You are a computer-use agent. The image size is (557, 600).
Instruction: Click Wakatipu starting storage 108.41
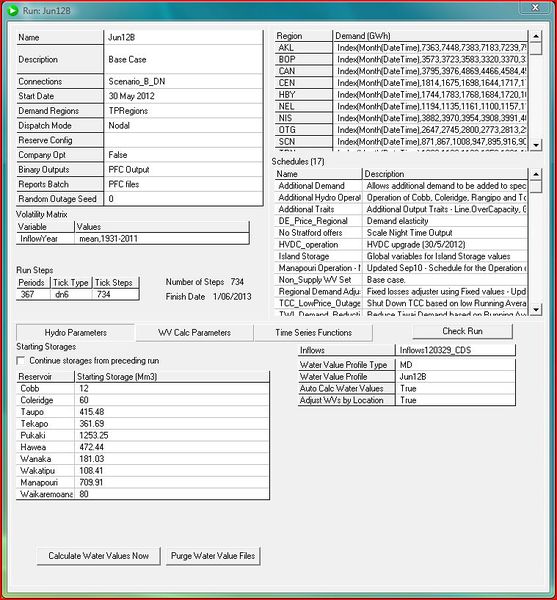(172, 471)
